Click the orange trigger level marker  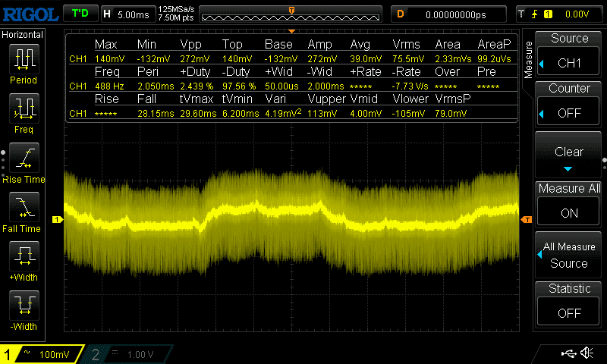[527, 219]
